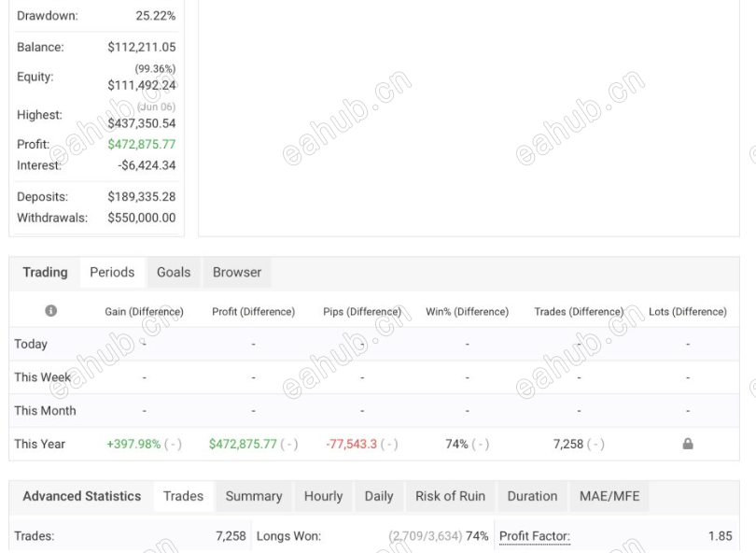
Task: Switch to the Periods tab
Action: click(x=112, y=272)
